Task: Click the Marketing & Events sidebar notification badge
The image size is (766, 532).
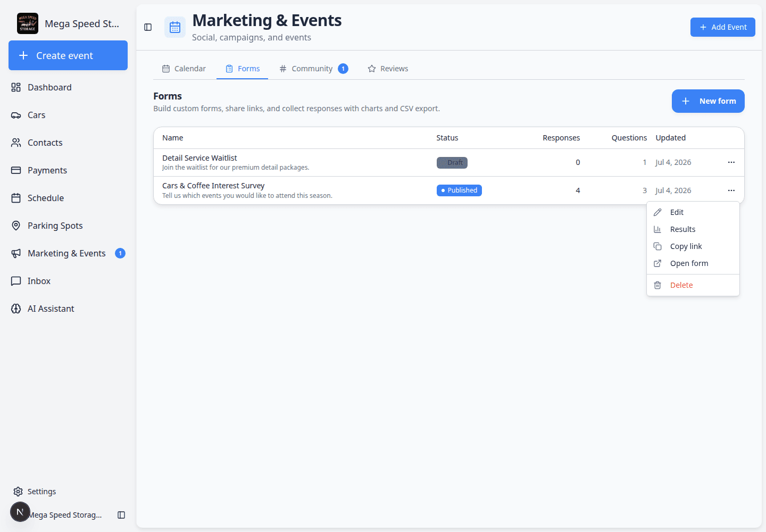Action: click(120, 253)
